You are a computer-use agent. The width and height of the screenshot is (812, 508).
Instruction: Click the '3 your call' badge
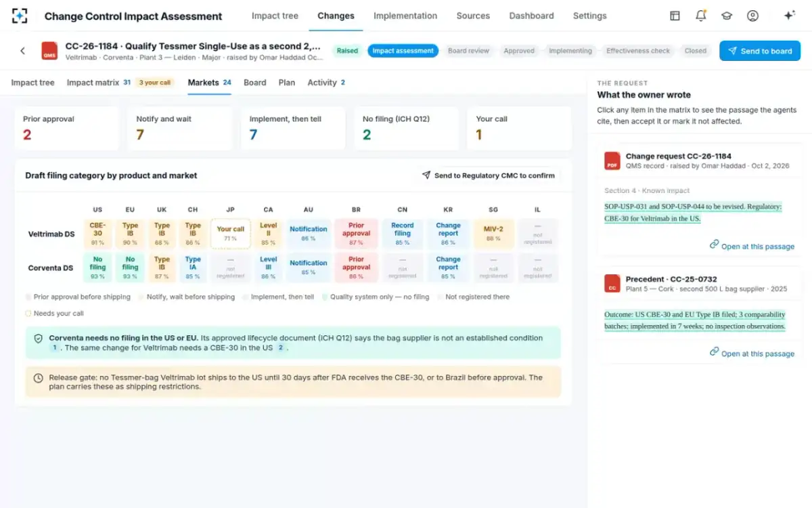[155, 83]
